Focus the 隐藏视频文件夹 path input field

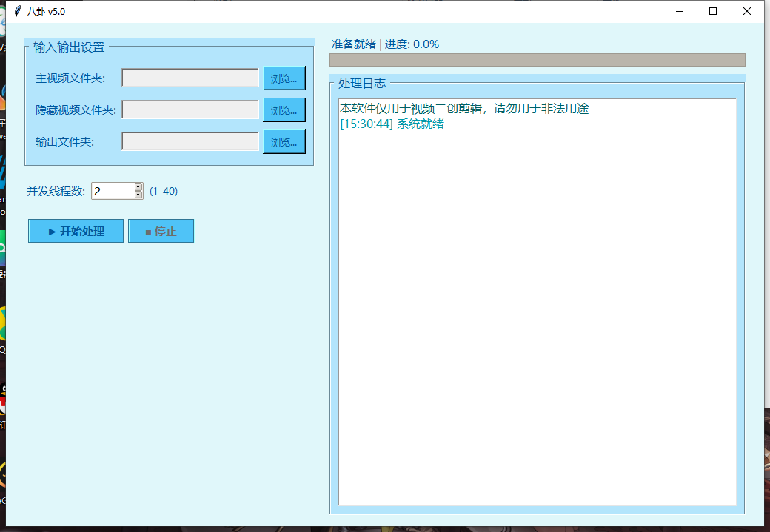pyautogui.click(x=190, y=110)
